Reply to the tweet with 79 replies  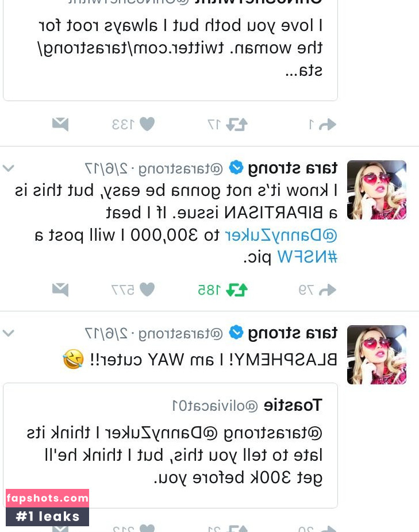(328, 290)
